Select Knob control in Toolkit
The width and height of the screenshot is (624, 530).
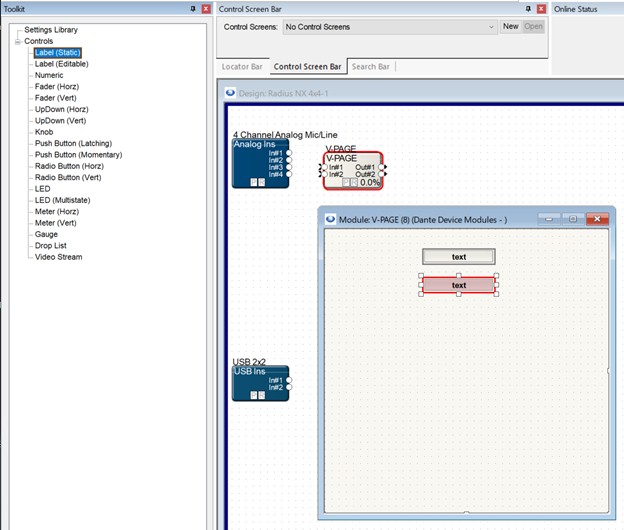tap(44, 132)
